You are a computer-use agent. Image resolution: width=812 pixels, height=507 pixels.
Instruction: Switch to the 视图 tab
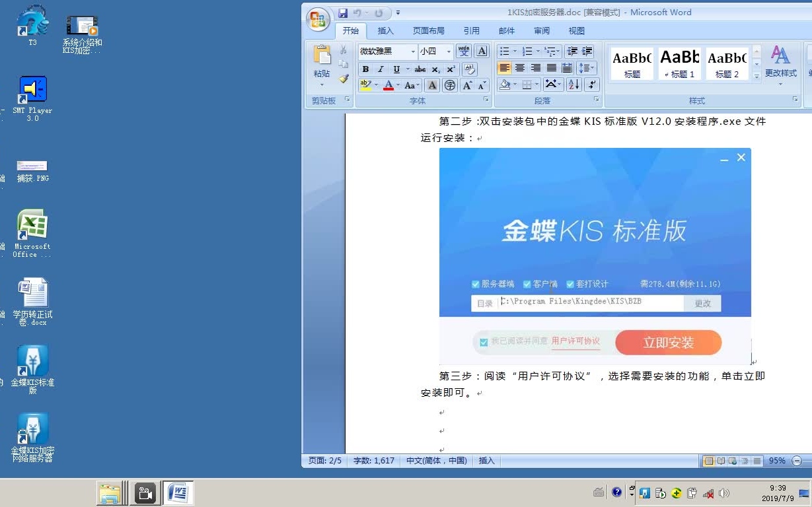click(577, 30)
